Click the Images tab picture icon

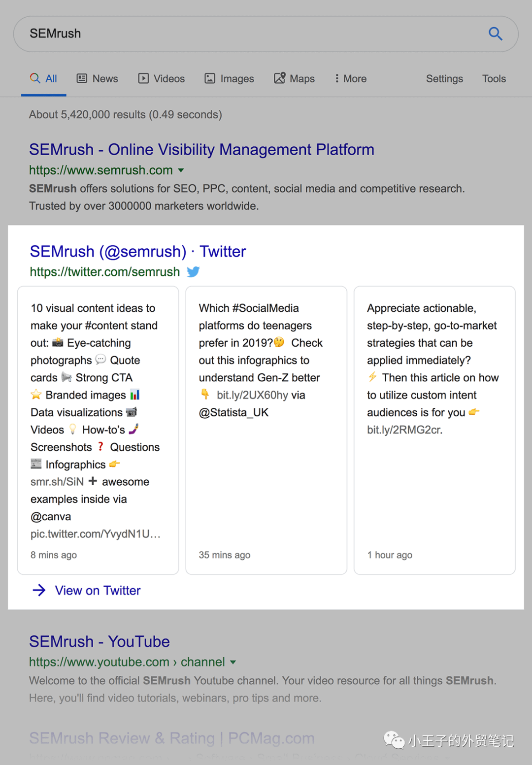coord(210,78)
